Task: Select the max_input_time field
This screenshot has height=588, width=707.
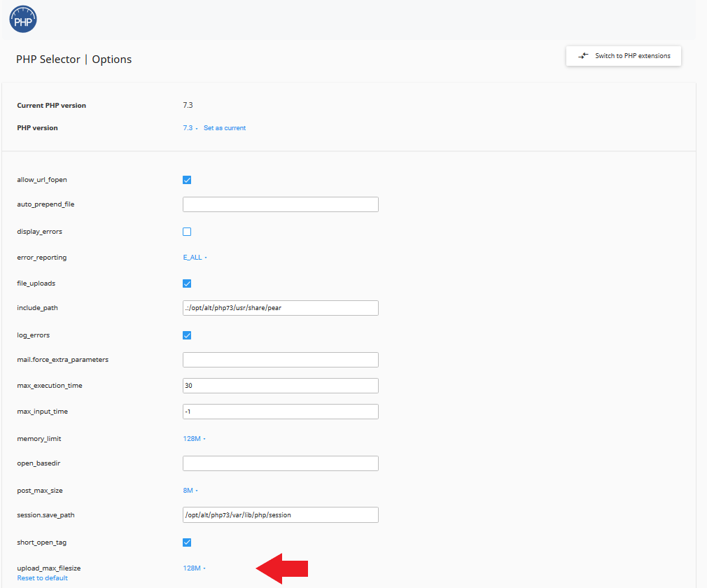Action: (280, 412)
